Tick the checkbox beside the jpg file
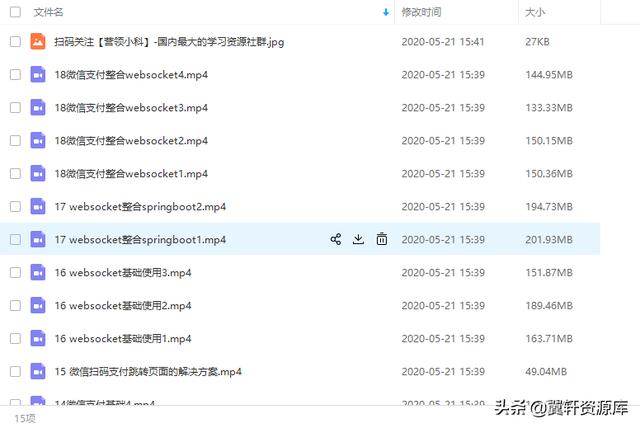The width and height of the screenshot is (640, 428). coord(16,41)
